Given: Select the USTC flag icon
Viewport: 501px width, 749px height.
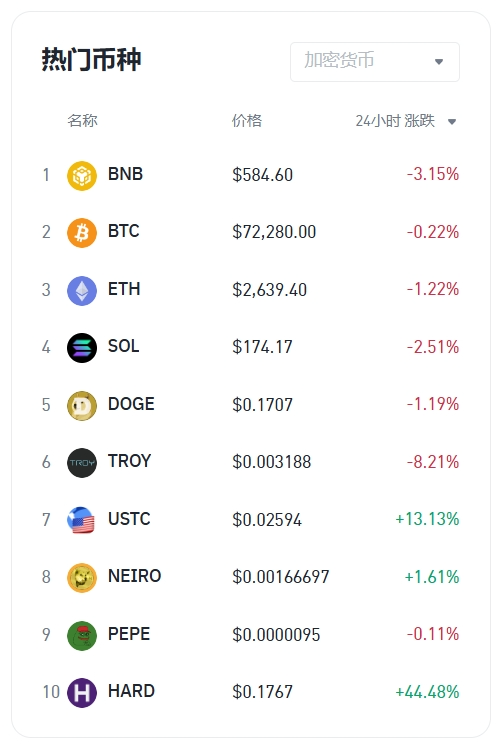Looking at the screenshot, I should point(82,520).
